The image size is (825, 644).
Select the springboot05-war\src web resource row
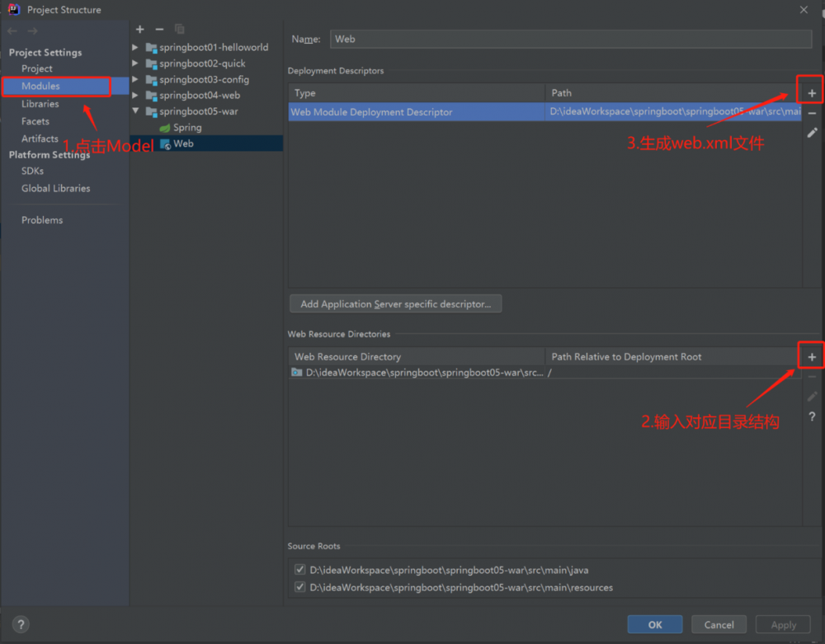[544, 373]
